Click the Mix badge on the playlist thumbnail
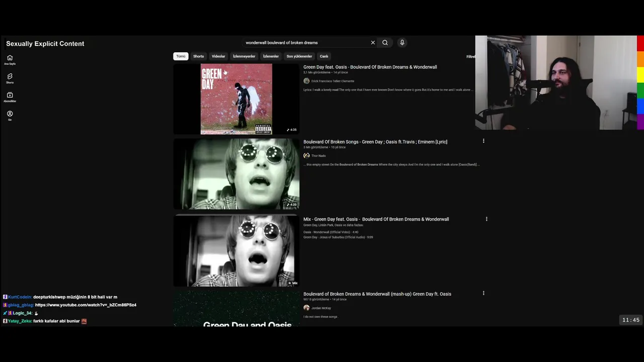 [293, 283]
